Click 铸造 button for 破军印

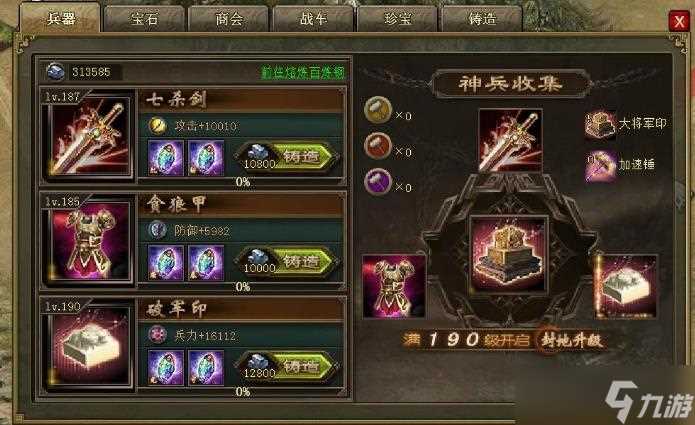coord(287,367)
